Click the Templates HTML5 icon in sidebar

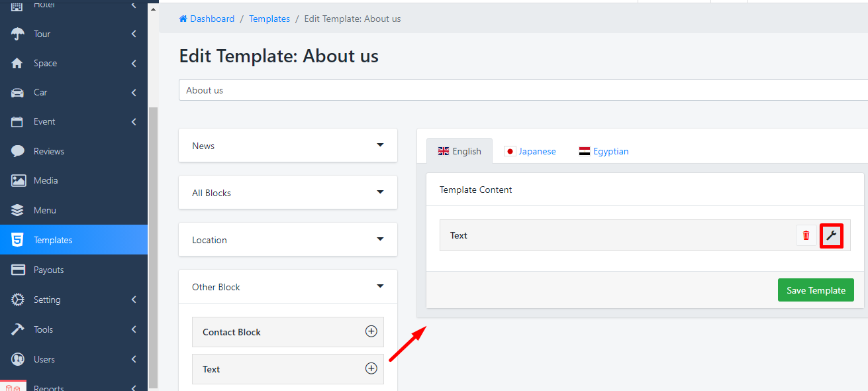[x=18, y=240]
